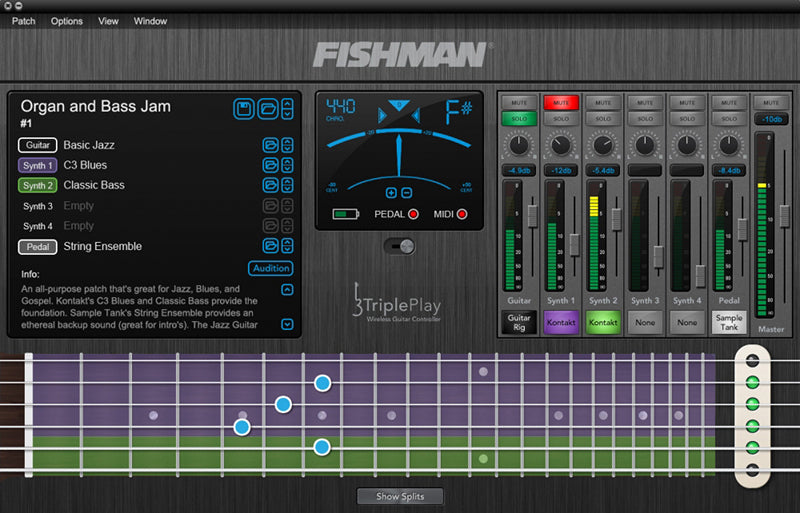Open Synth 3 instrument selector showing None
The image size is (800, 513).
[x=645, y=322]
